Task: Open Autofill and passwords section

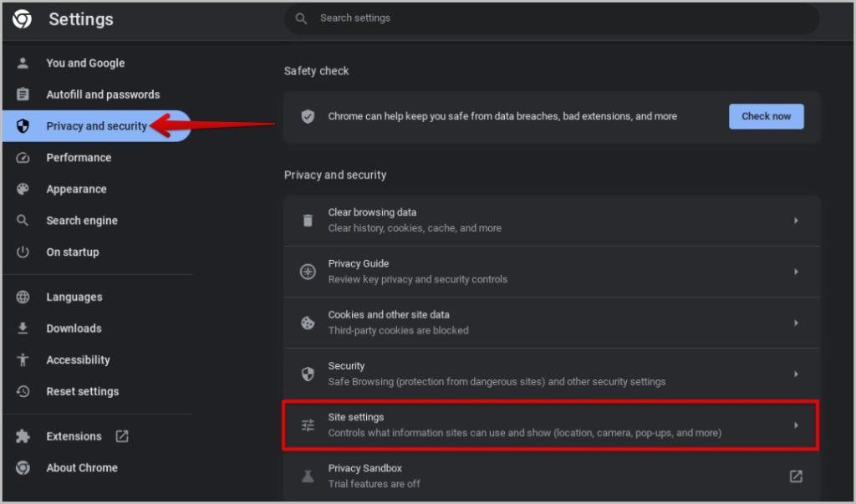Action: 97,94
